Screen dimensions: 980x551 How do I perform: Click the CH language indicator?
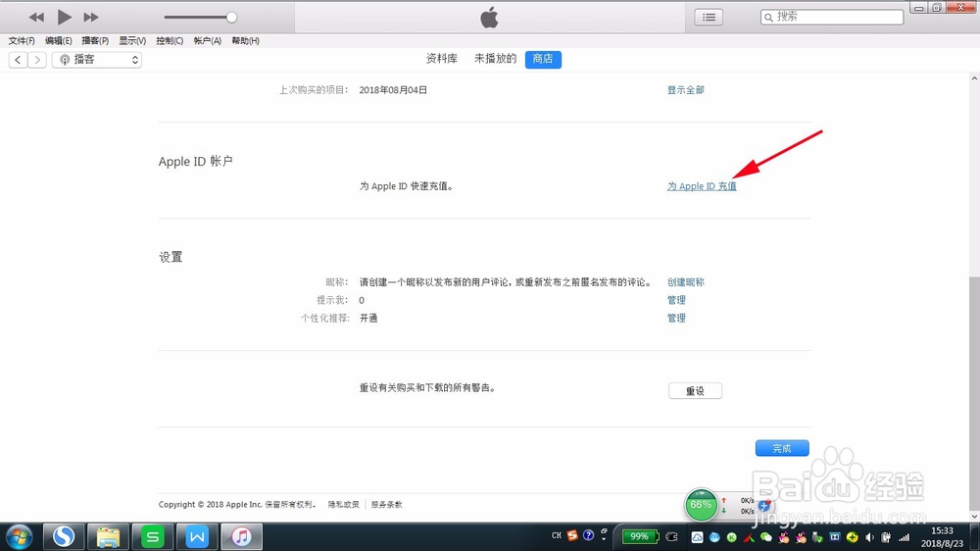tap(557, 536)
